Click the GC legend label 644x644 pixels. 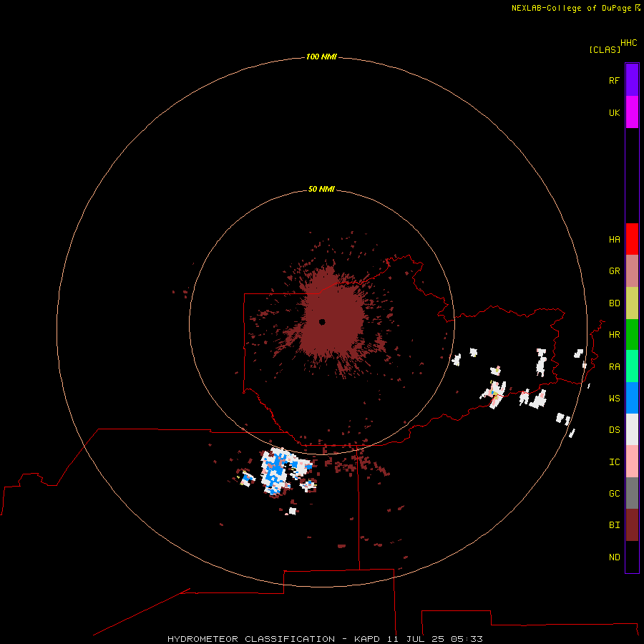(615, 493)
